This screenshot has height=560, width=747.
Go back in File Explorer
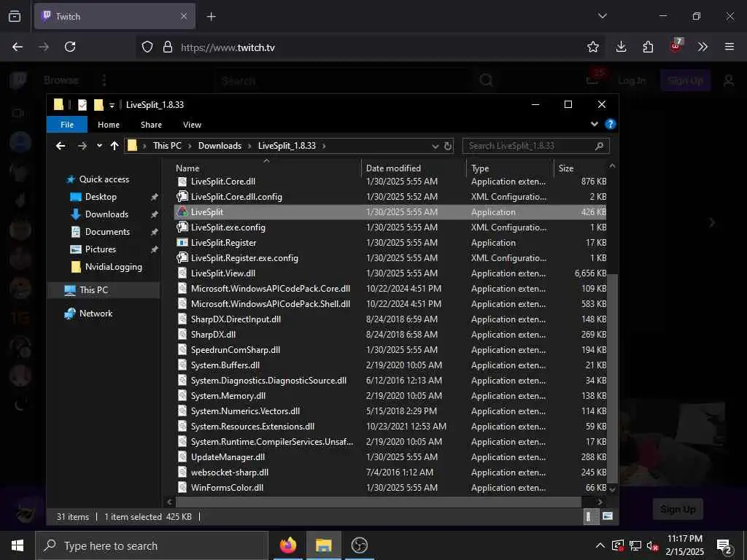coord(61,146)
